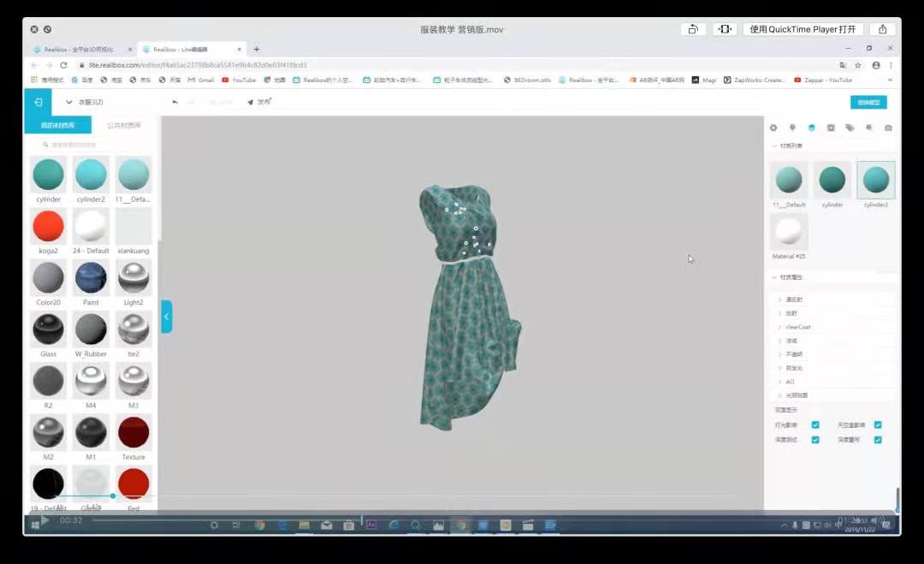Expand the AO property section
Viewport: 924px width, 564px height.
pyautogui.click(x=790, y=382)
